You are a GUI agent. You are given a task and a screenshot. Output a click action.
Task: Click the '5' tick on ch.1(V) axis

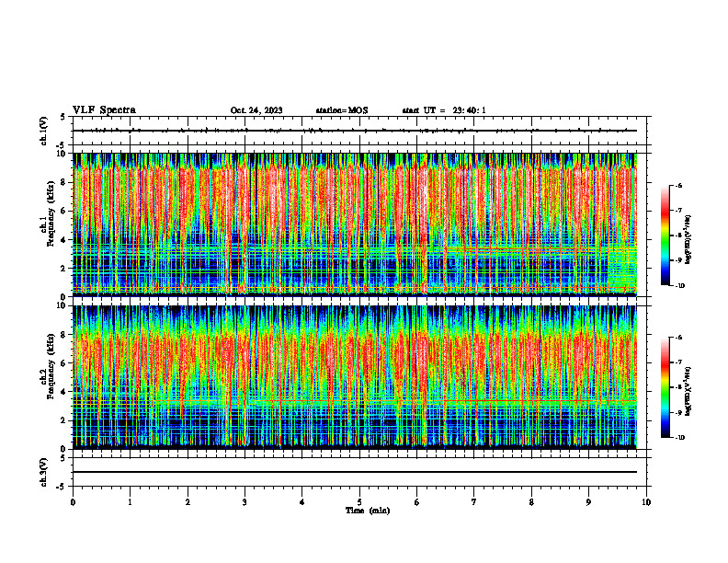pos(63,117)
